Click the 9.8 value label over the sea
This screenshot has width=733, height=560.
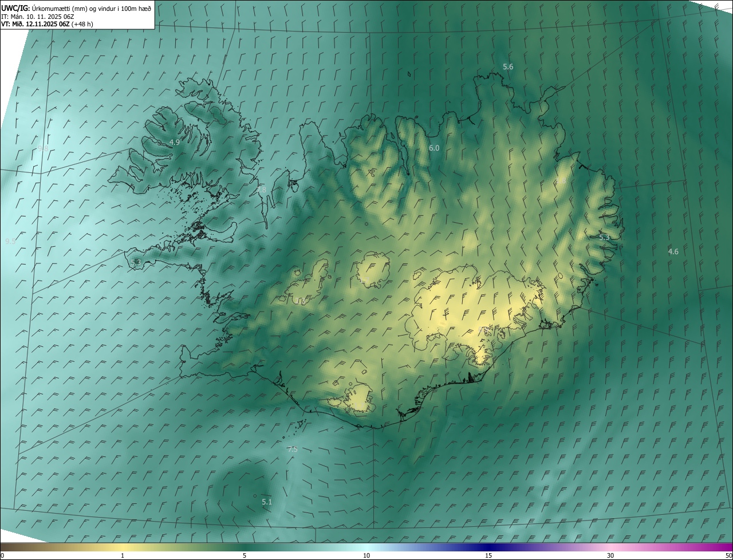pos(43,149)
